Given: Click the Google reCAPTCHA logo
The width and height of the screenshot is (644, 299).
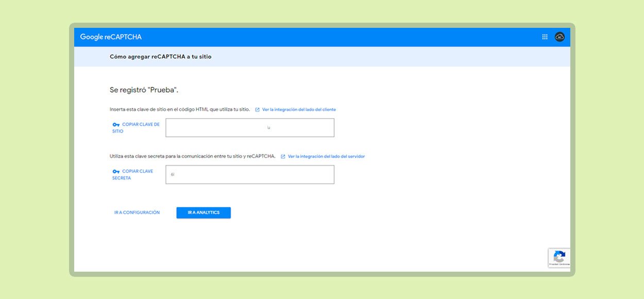Looking at the screenshot, I should (111, 37).
